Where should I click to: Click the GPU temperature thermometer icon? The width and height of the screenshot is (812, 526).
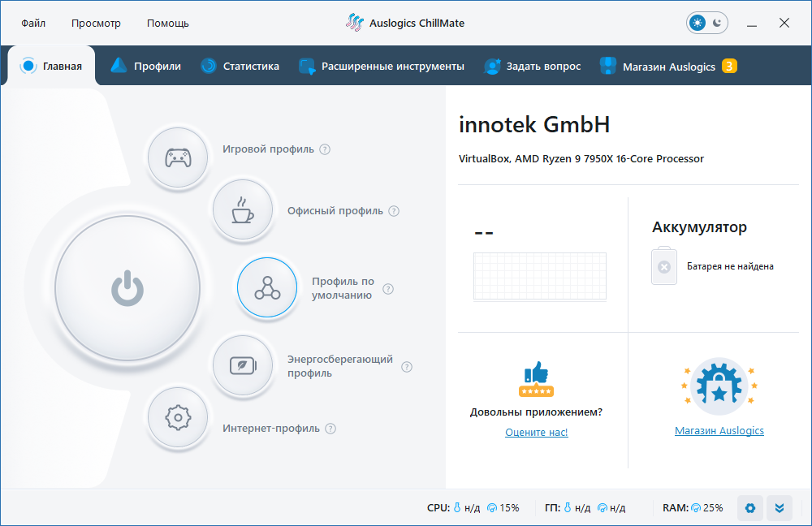coord(568,508)
